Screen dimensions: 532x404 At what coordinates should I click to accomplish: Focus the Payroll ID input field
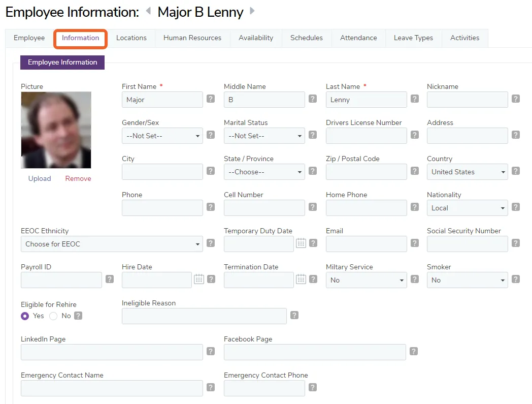61,280
